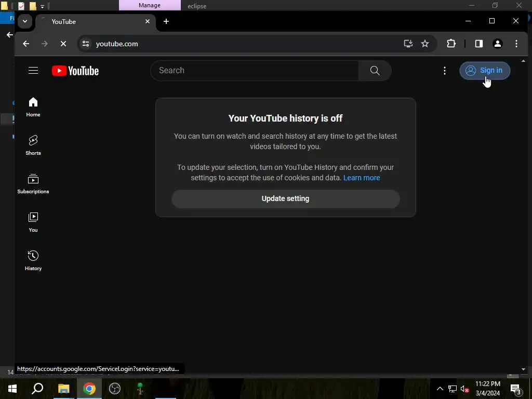
Task: Click the YouTube logo
Action: (x=75, y=71)
